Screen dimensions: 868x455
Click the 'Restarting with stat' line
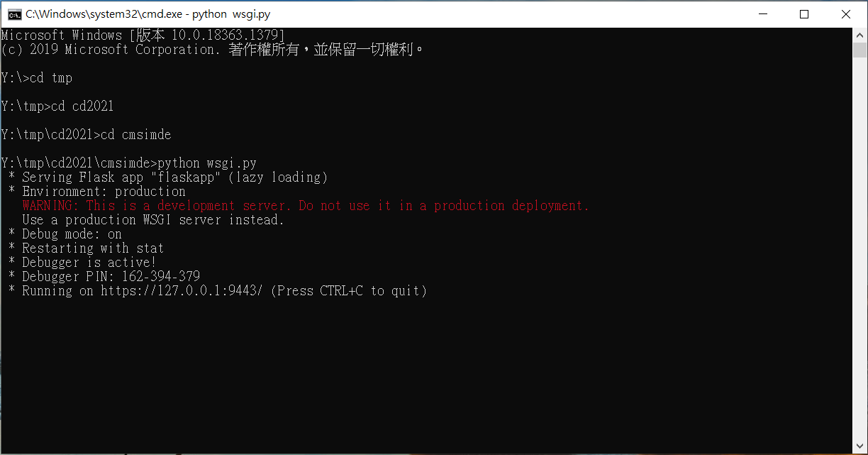pos(86,248)
